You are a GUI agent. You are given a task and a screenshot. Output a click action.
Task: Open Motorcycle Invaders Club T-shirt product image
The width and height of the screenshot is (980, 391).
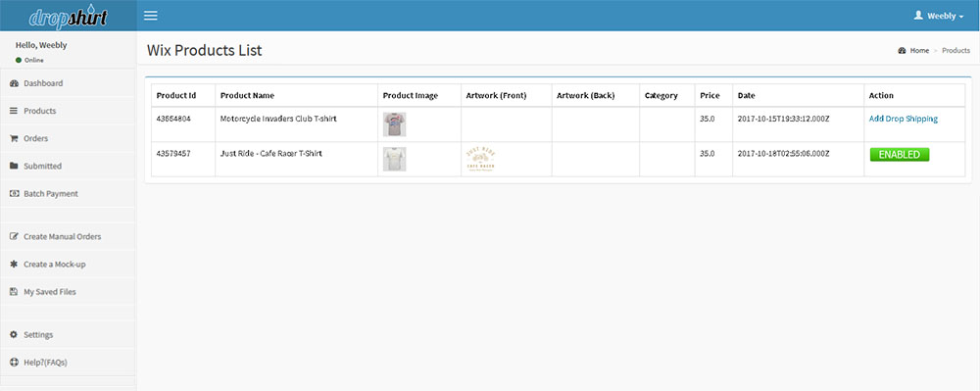pos(394,124)
